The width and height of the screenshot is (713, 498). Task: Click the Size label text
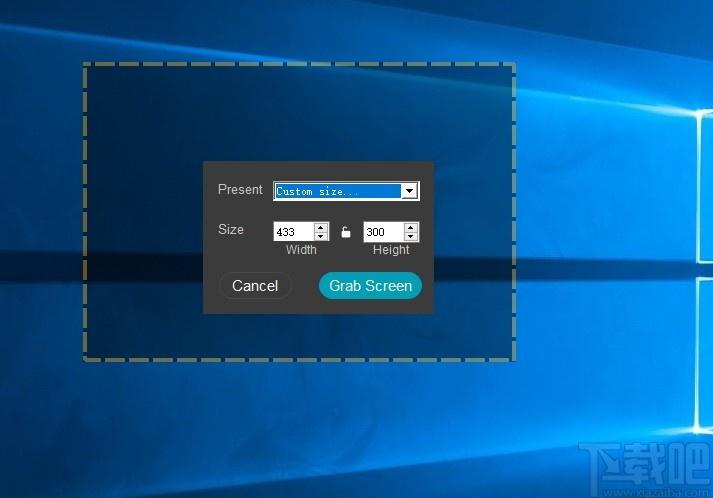point(231,229)
